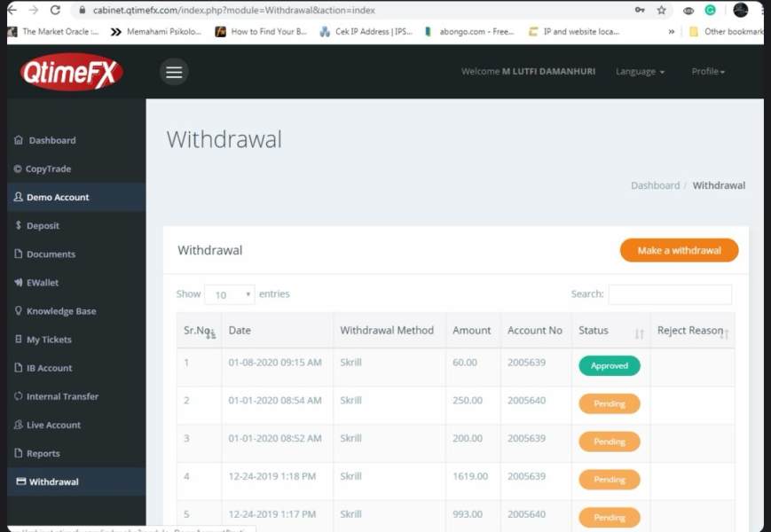Click amount 60.00 cell
The image size is (771, 532).
(465, 363)
